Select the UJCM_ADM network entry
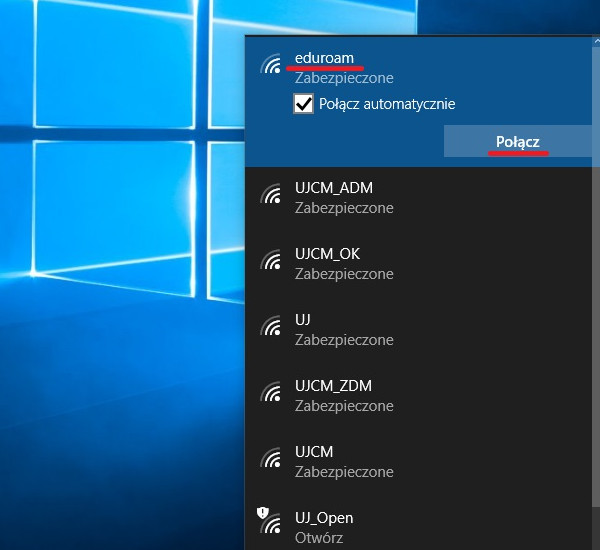This screenshot has width=600, height=550. 334,188
